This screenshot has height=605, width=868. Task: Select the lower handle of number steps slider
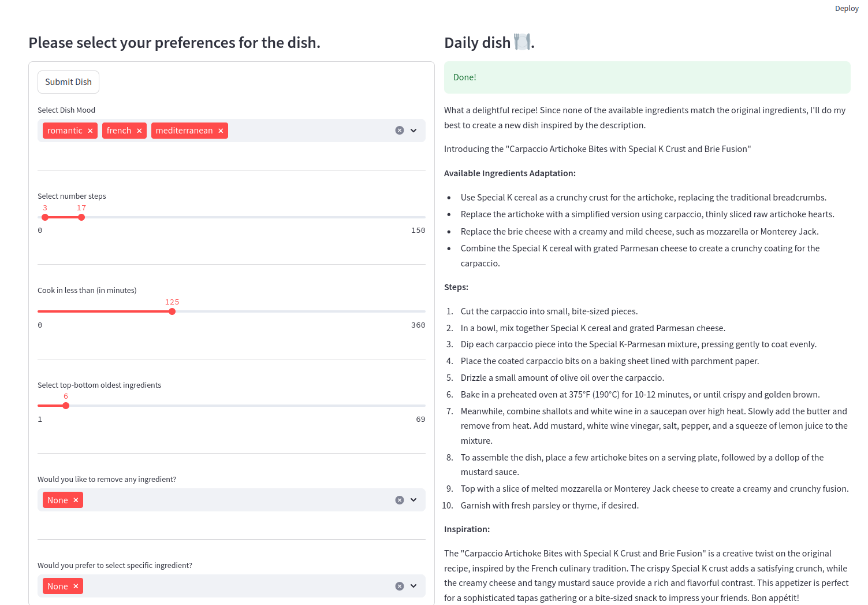[45, 217]
